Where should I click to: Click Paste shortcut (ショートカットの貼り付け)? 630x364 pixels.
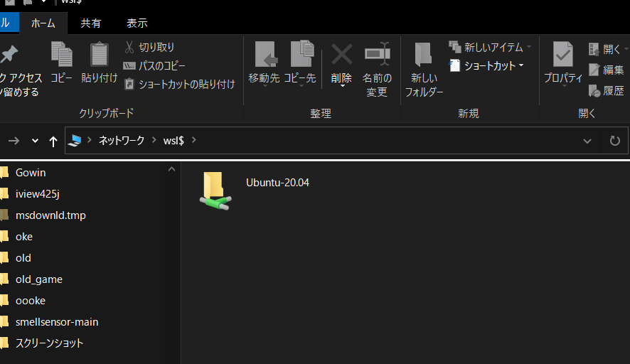pos(180,84)
